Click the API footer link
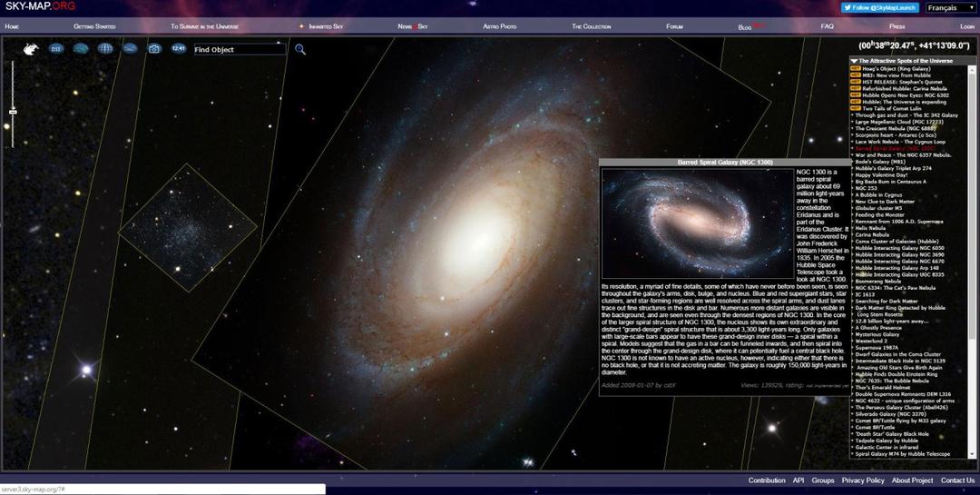 click(799, 480)
